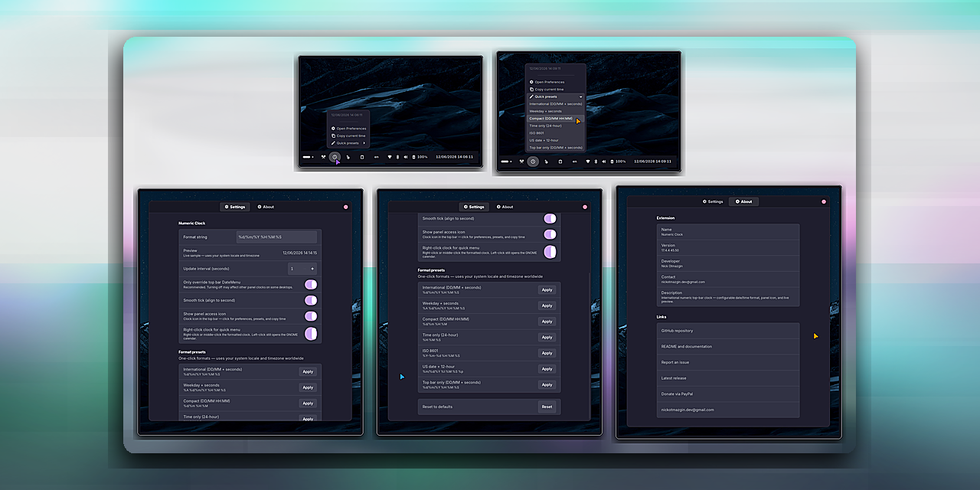Apply 'Weekday + seconds' preset in left Settings window
The width and height of the screenshot is (980, 490).
click(x=308, y=387)
